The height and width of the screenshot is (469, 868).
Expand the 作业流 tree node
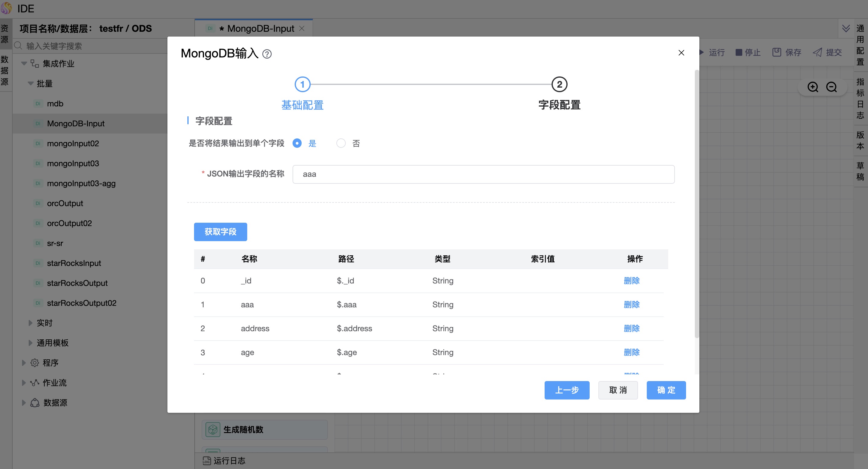click(x=24, y=382)
